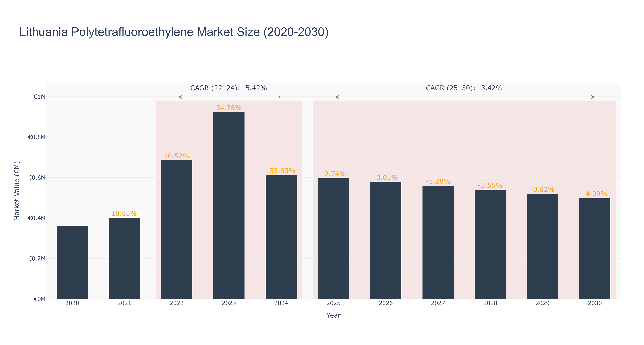Image resolution: width=644 pixels, height=345 pixels.
Task: Click the -2.74% growth label
Action: pos(333,174)
